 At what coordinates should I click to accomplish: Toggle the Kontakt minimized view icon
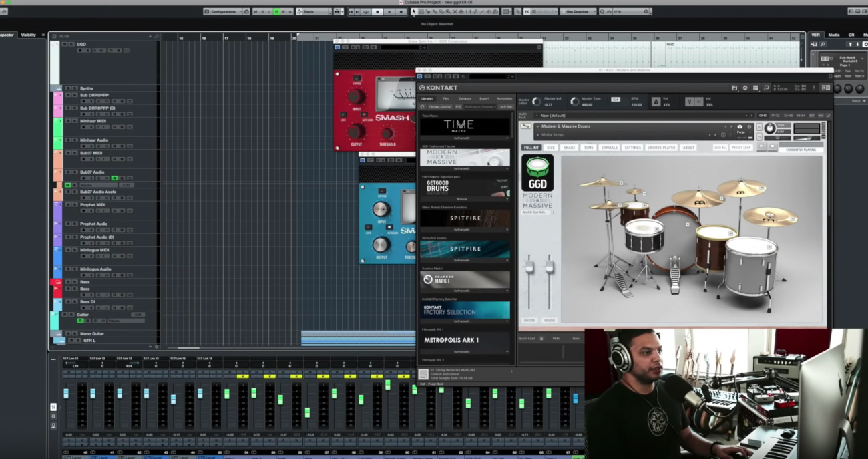766,88
